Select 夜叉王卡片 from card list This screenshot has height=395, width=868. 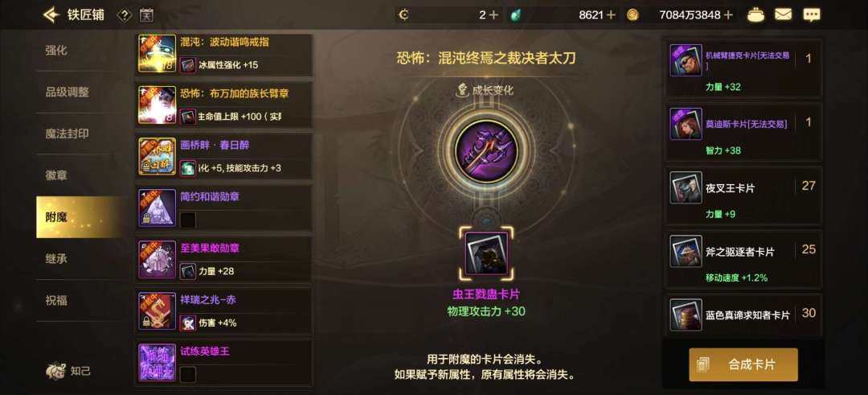click(x=743, y=196)
